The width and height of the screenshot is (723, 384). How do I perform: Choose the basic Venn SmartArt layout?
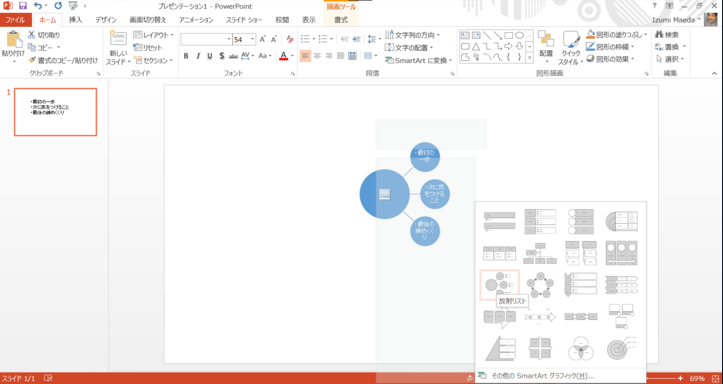point(581,348)
